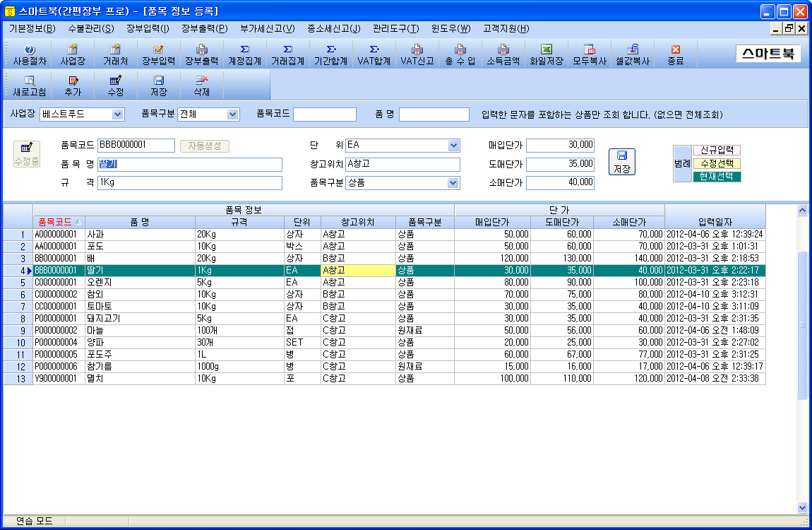
Task: Click the 품목코드 search input field
Action: [325, 114]
